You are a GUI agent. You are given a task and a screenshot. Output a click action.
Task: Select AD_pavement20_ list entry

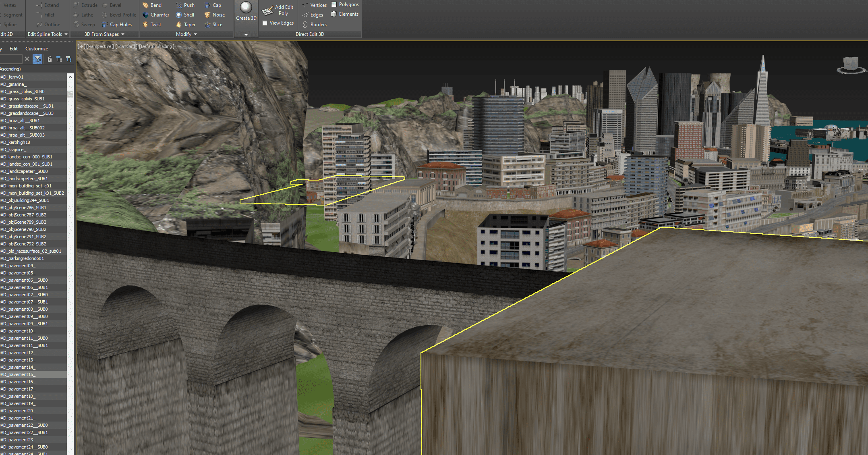pyautogui.click(x=33, y=411)
